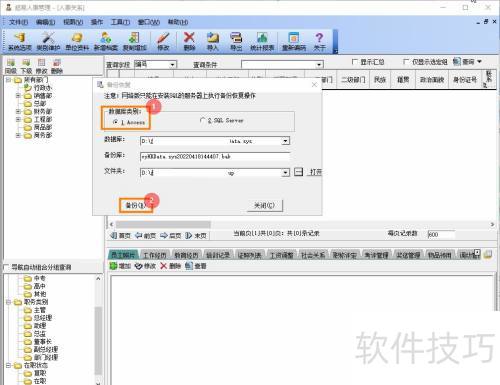
Task: Expand 工程部 tree node
Action: tap(18, 119)
